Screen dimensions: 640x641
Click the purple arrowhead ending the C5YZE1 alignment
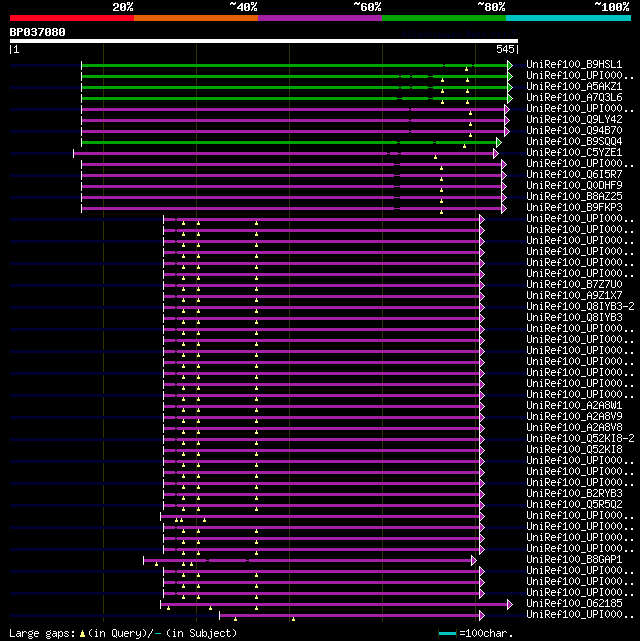tap(496, 153)
